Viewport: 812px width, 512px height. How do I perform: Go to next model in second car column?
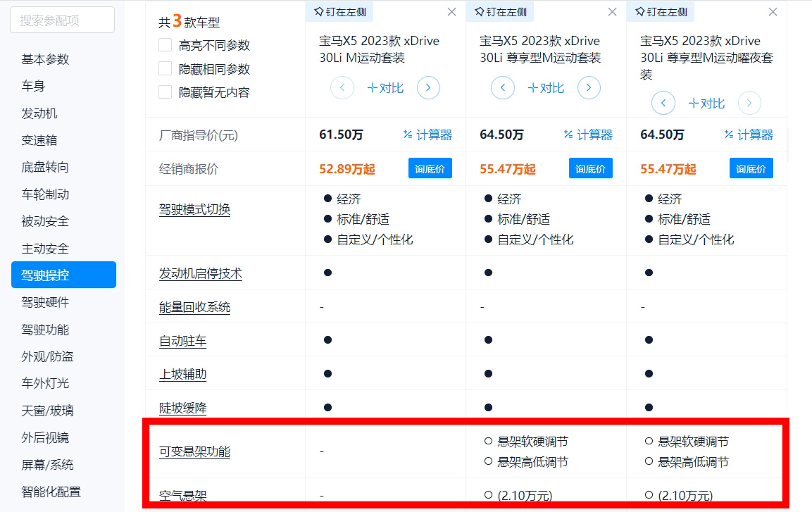(x=589, y=88)
